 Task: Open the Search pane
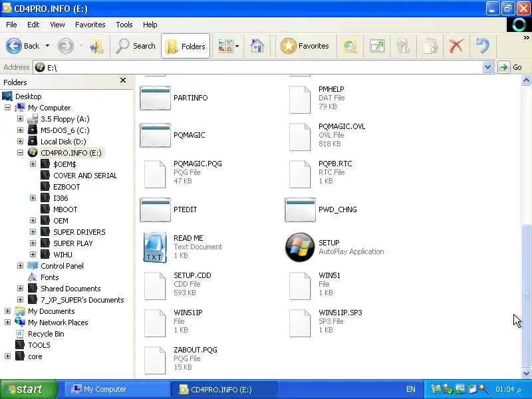point(136,46)
